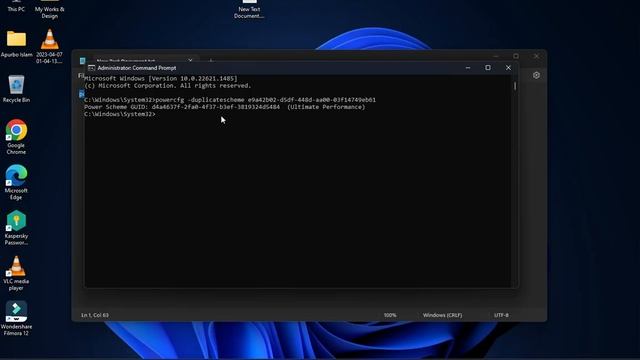640x360 pixels.
Task: Open the Recycle Bin icon
Action: [x=16, y=89]
